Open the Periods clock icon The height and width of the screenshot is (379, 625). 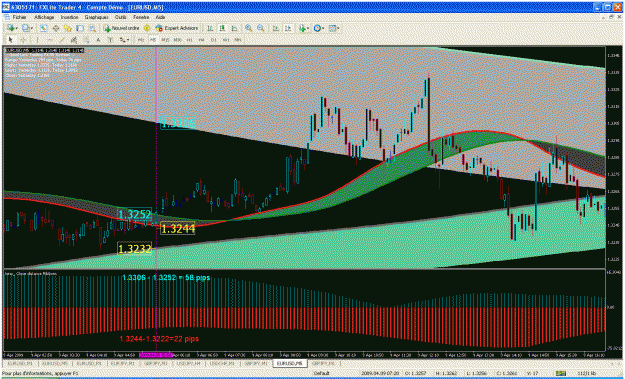click(317, 28)
